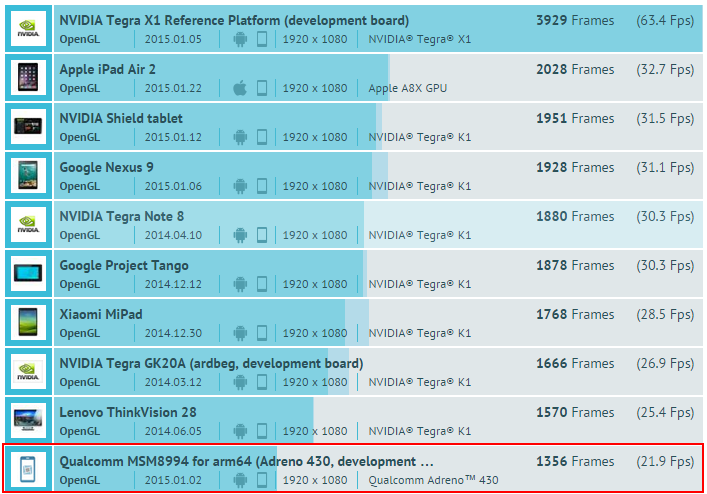Open the Xiaomi MiPad thumbnail
Image resolution: width=707 pixels, height=494 pixels.
tap(28, 323)
